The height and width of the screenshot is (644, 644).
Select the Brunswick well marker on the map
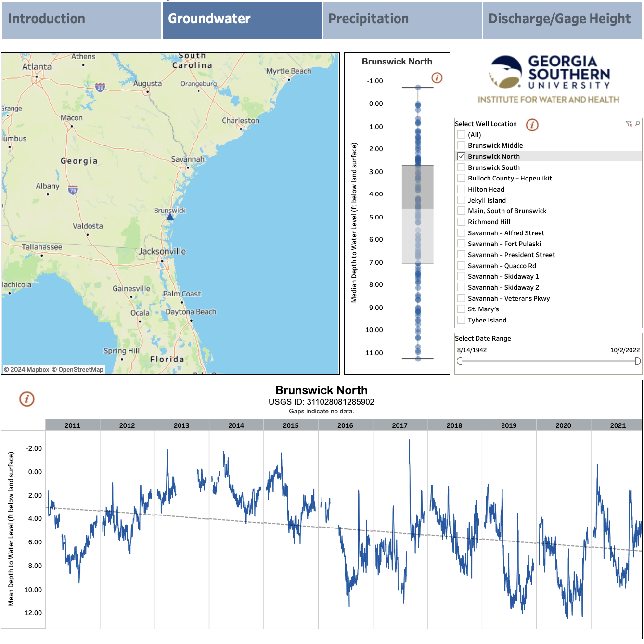169,218
